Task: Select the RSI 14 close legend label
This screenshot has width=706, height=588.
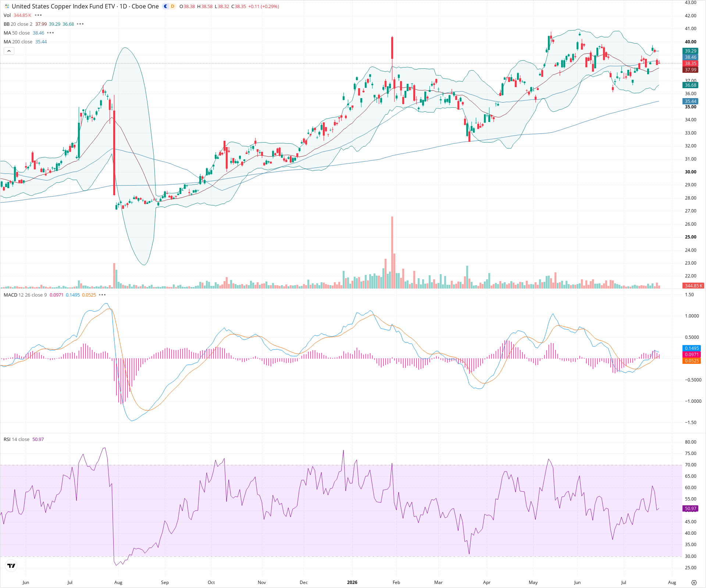Action: coord(17,439)
